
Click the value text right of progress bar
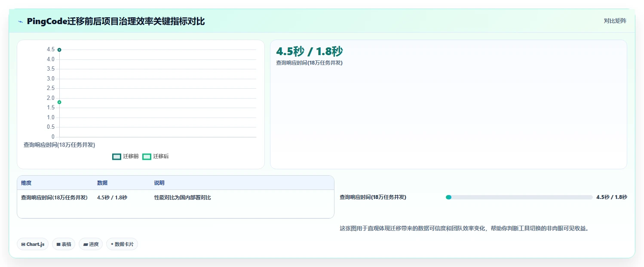(612, 197)
